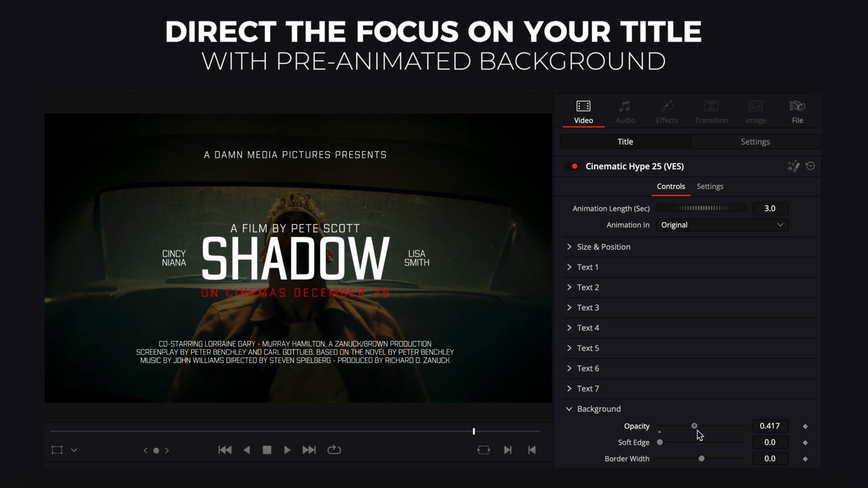The height and width of the screenshot is (488, 868).
Task: Click the magic wand icon for Cinematic Hype
Action: (x=793, y=166)
